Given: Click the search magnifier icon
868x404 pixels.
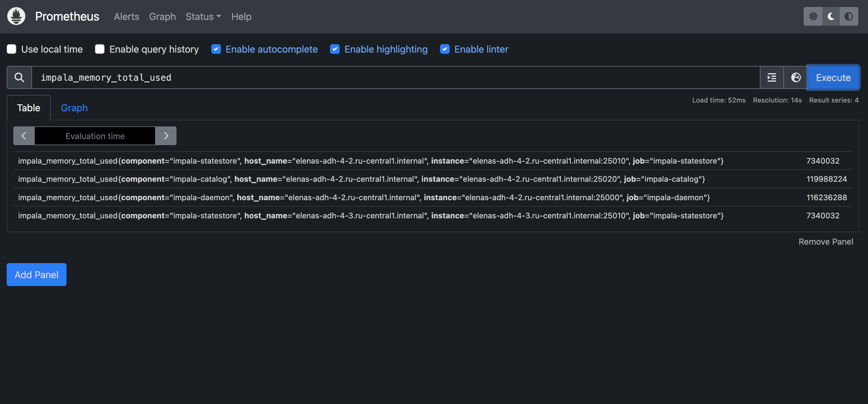Looking at the screenshot, I should click(x=19, y=77).
